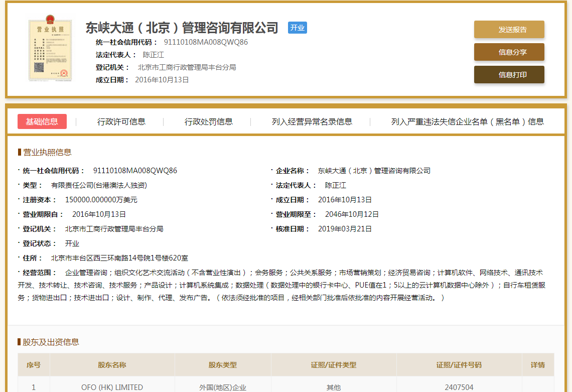Click header founding date 2016年10月13日

(162, 80)
